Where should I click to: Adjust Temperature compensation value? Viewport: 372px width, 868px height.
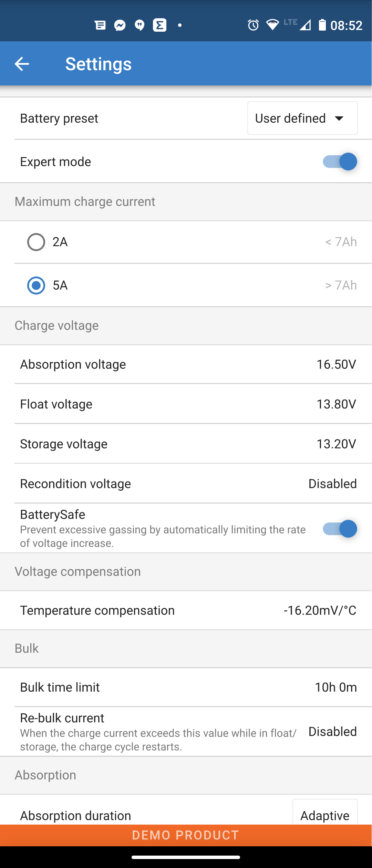click(320, 610)
